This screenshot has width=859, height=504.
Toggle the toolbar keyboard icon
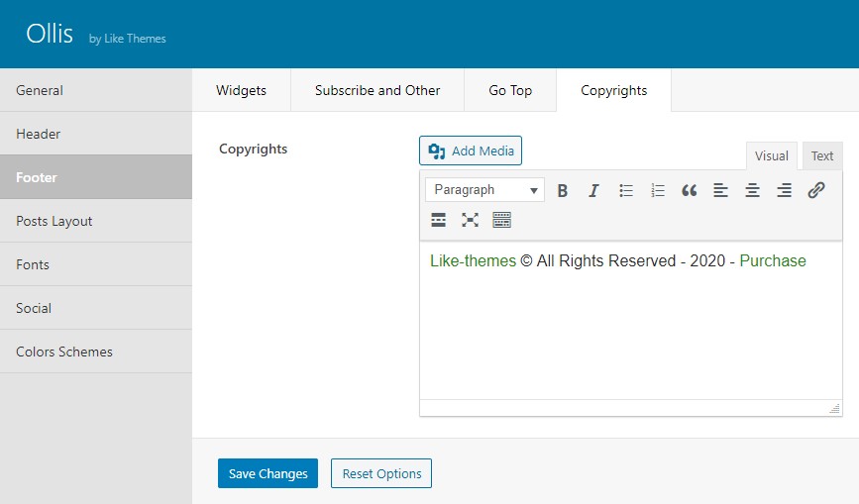click(501, 220)
